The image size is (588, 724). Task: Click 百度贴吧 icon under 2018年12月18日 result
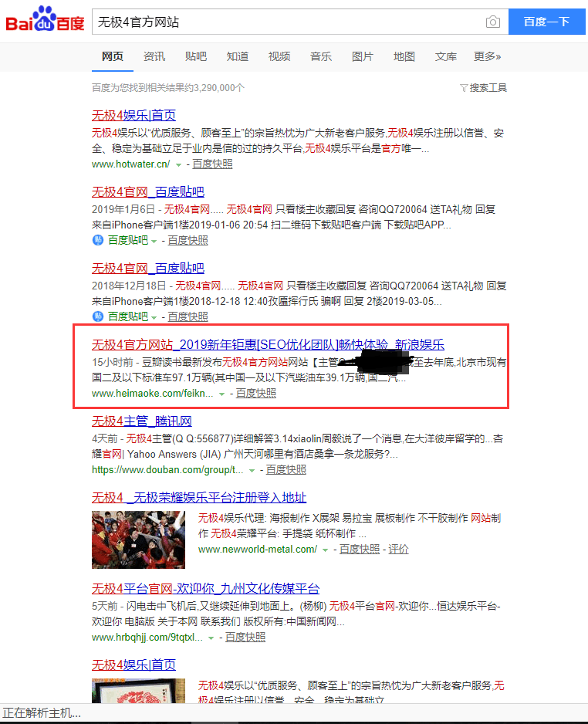98,316
